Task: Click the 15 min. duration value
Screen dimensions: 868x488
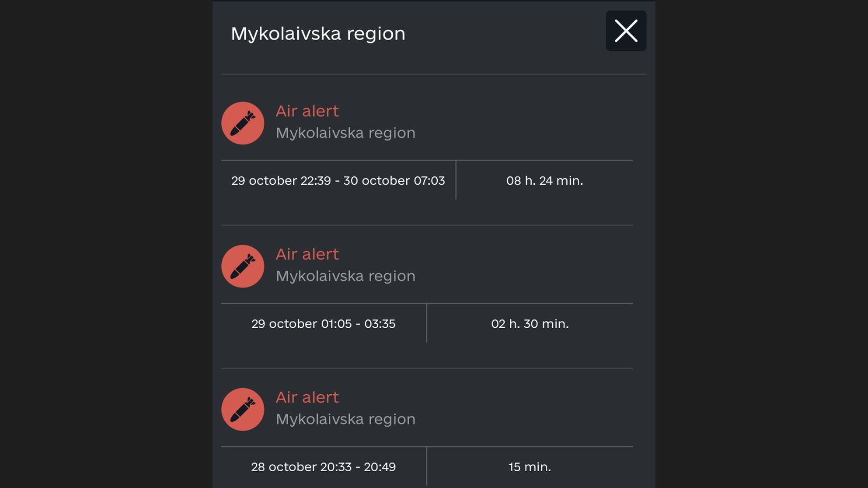Action: 529,466
